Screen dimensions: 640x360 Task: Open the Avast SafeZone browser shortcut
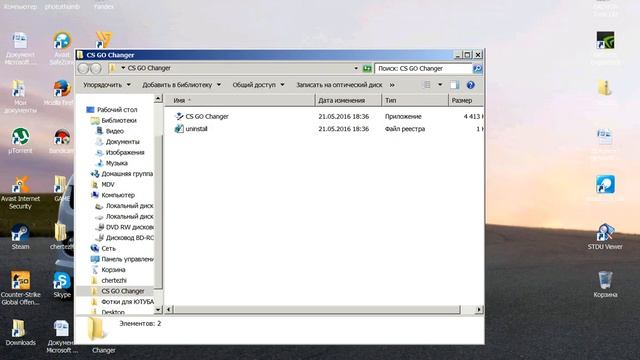pos(62,48)
